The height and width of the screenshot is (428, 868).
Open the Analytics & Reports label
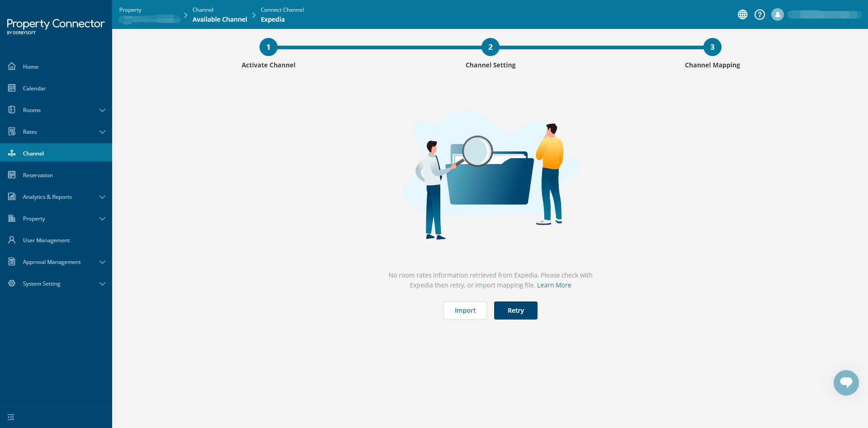(47, 197)
